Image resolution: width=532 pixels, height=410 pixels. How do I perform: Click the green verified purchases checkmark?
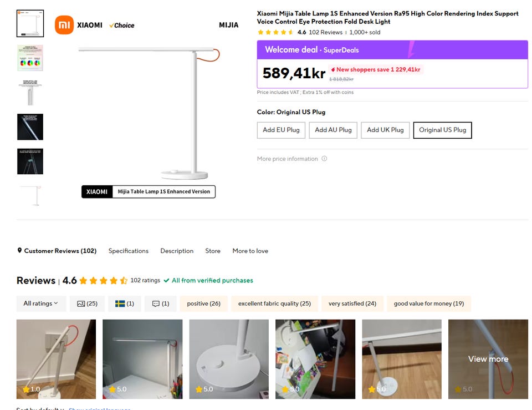(x=166, y=281)
